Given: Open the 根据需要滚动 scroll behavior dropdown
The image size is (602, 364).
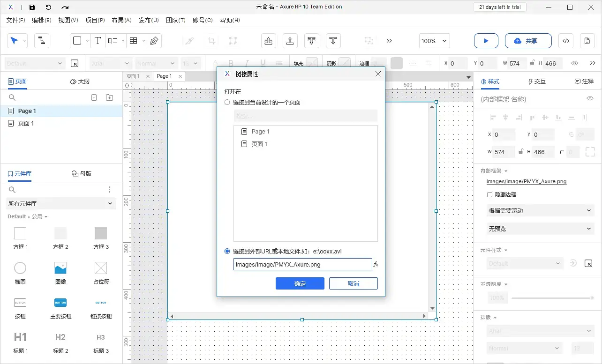Looking at the screenshot, I should (x=540, y=210).
